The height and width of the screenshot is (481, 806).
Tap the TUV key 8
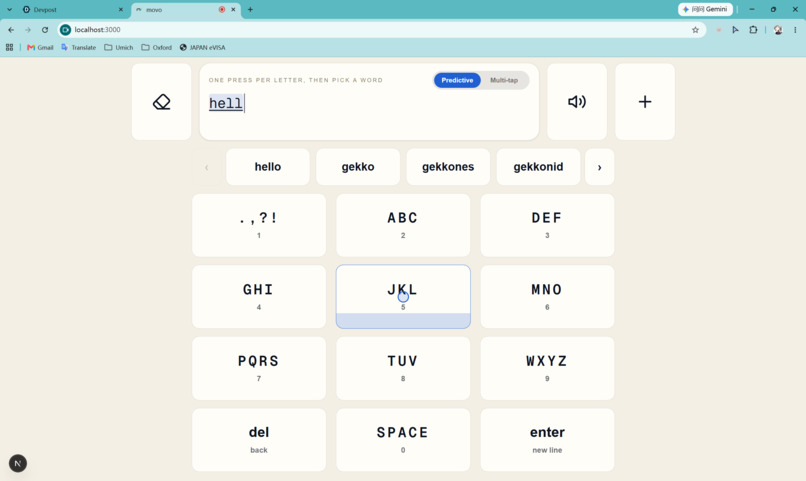(403, 368)
